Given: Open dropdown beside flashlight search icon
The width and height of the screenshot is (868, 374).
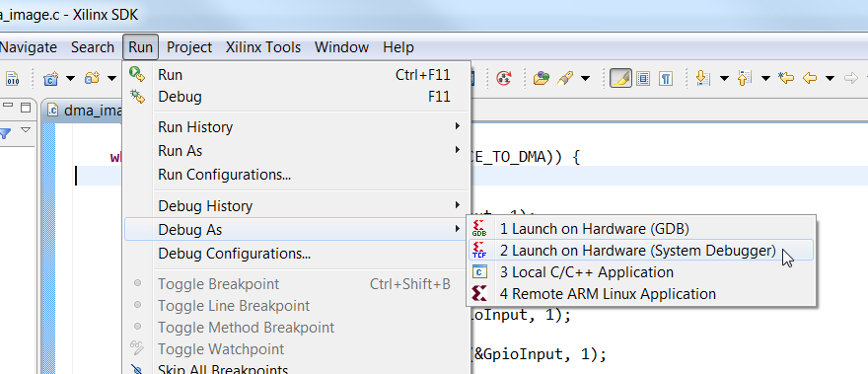Looking at the screenshot, I should (585, 79).
